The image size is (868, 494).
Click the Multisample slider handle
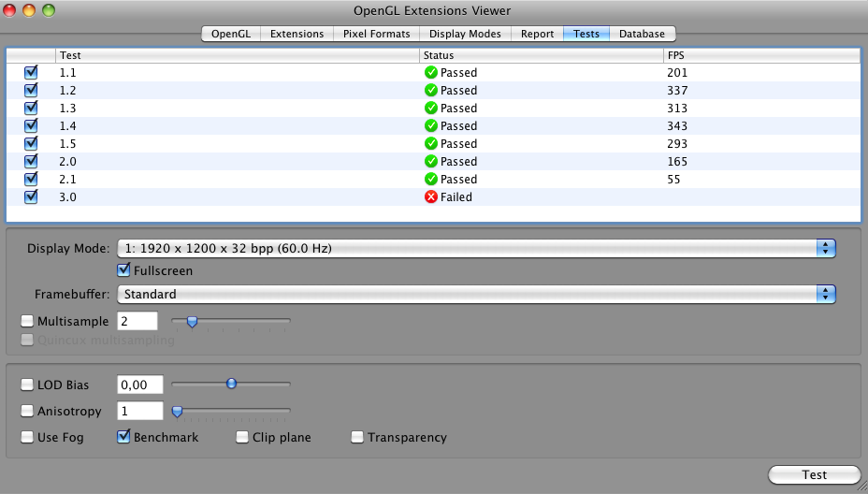coord(192,322)
